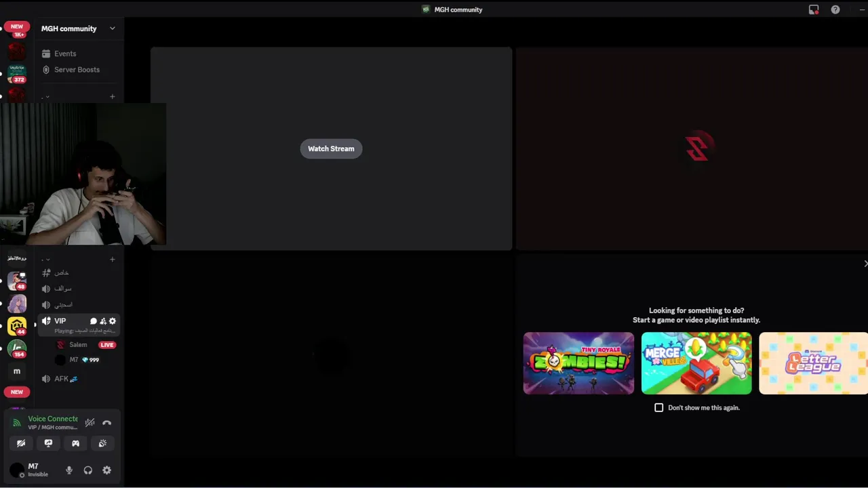Open the soundboard in the voice panel
Viewport: 868px width, 488px height.
coord(102,443)
